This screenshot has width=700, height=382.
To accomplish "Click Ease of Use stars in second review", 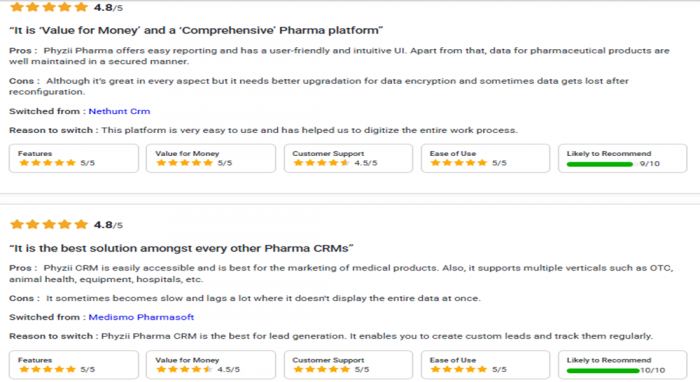I will pos(458,369).
